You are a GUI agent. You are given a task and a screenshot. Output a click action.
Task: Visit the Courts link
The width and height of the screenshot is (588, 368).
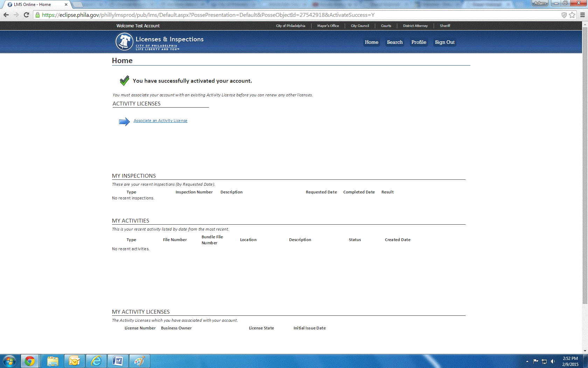point(386,26)
